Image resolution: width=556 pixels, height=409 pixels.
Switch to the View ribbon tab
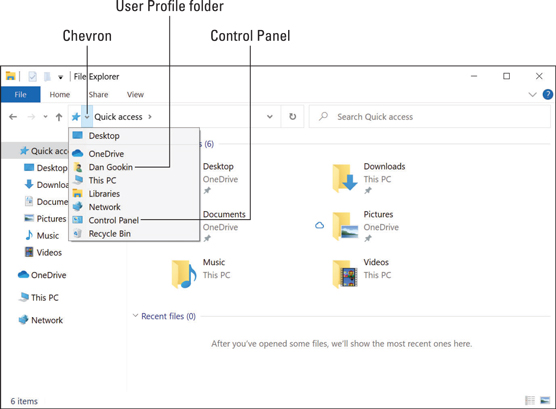coord(135,94)
